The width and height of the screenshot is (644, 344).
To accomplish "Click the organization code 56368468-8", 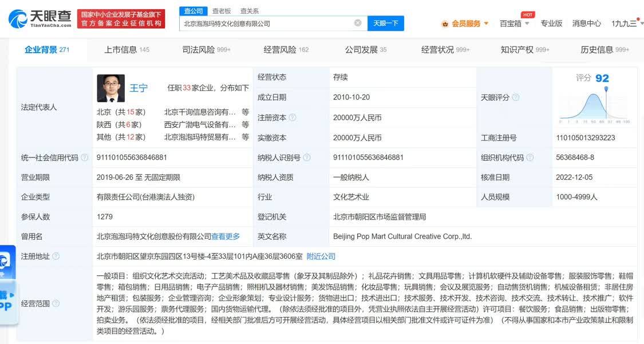I will [x=575, y=157].
